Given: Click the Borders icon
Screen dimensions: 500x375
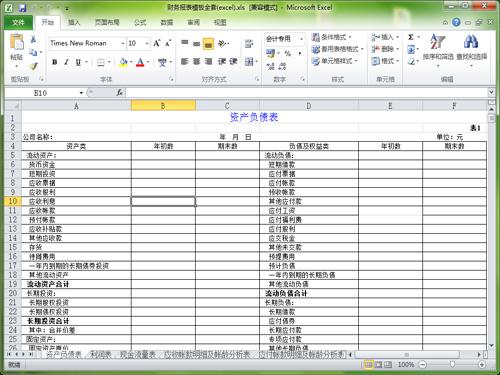Looking at the screenshot, I should tap(101, 62).
